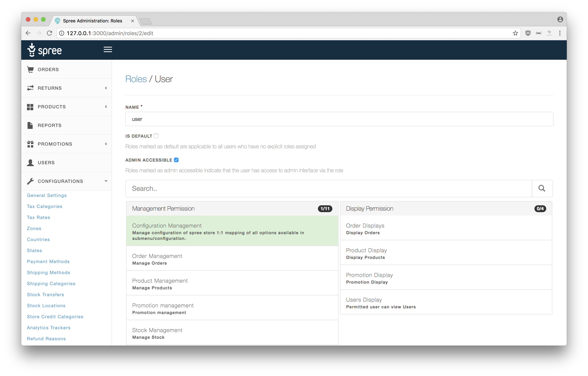Expand the Promotions submenu chevron
The height and width of the screenshot is (376, 588).
tap(106, 144)
